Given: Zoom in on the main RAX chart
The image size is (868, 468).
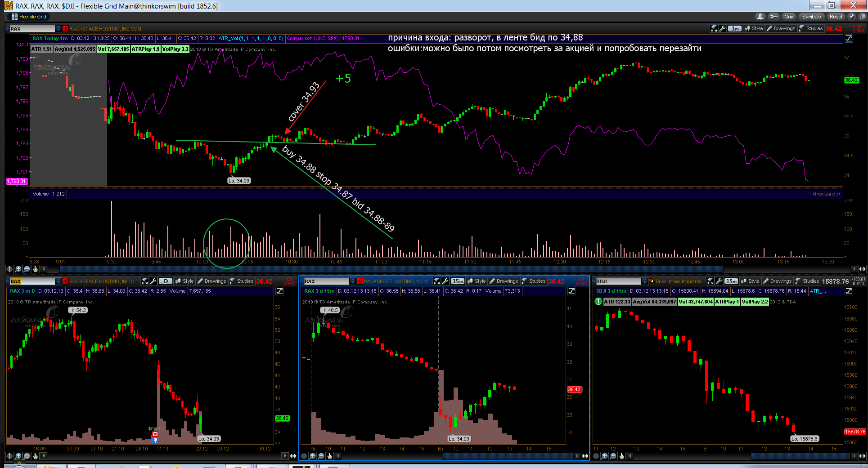Looking at the screenshot, I should (18, 269).
